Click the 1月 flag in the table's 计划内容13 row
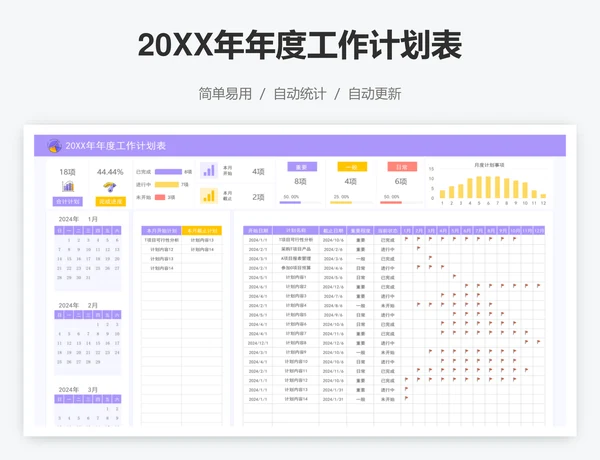600x460 pixels. 406,389
